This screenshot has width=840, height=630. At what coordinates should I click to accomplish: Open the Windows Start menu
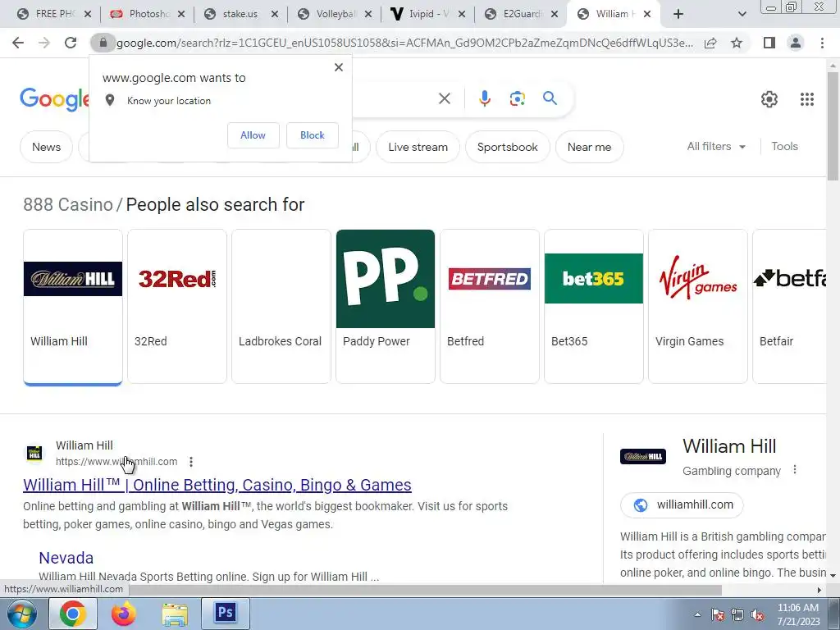tap(22, 614)
